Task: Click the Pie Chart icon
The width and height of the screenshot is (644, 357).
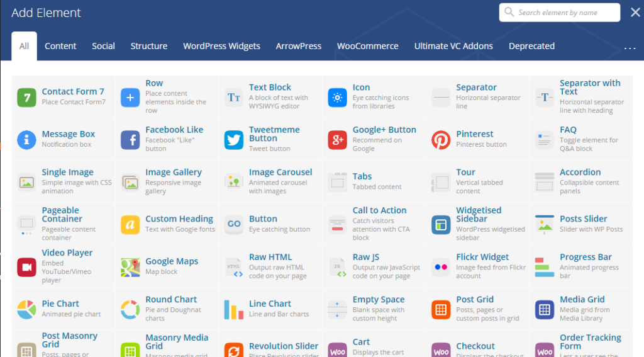Action: pyautogui.click(x=26, y=309)
